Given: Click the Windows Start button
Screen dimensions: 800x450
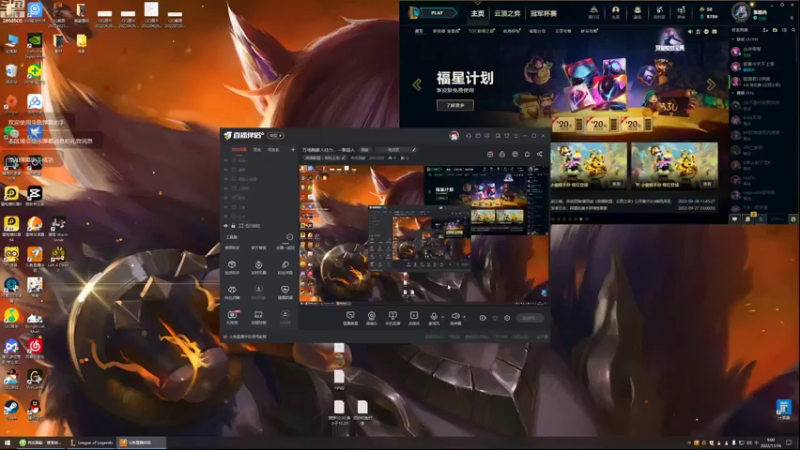Looking at the screenshot, I should click(7, 443).
